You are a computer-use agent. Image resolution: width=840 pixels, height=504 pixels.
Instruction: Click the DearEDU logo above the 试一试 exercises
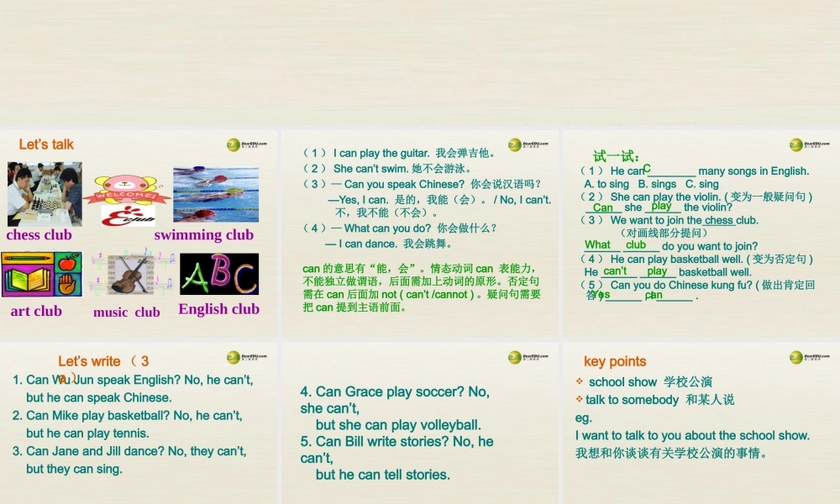798,144
